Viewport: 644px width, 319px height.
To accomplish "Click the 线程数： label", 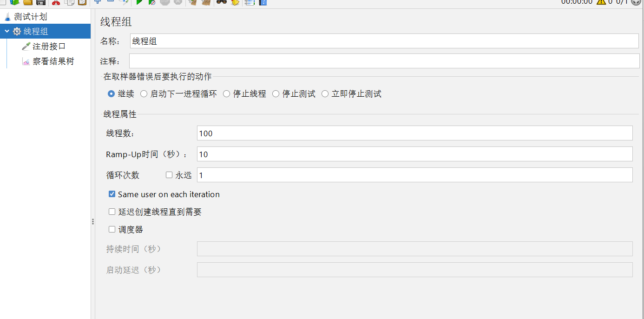I will pos(120,133).
